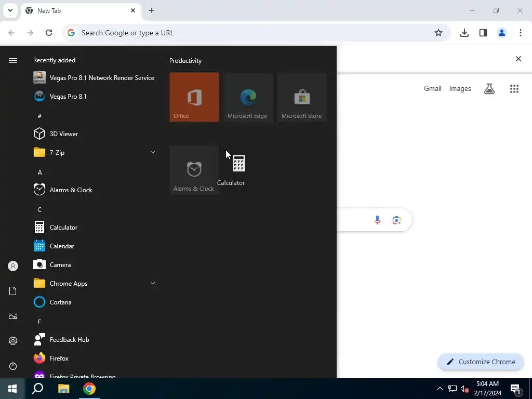Open Chrome profile avatar
The width and height of the screenshot is (532, 399).
click(502, 33)
